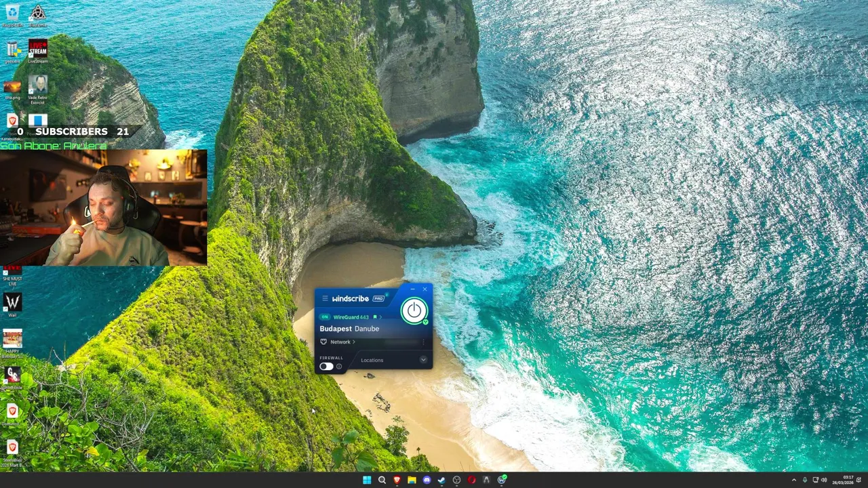Click the ON connection status badge
This screenshot has width=868, height=488.
325,317
